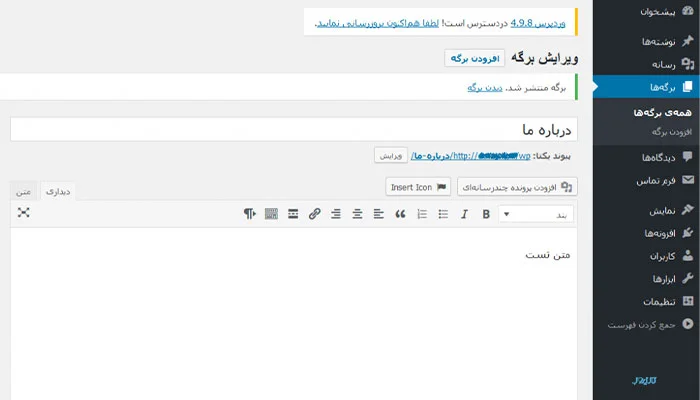The height and width of the screenshot is (400, 700).
Task: Toggle italic formatting in editor toolbar
Action: tap(464, 214)
